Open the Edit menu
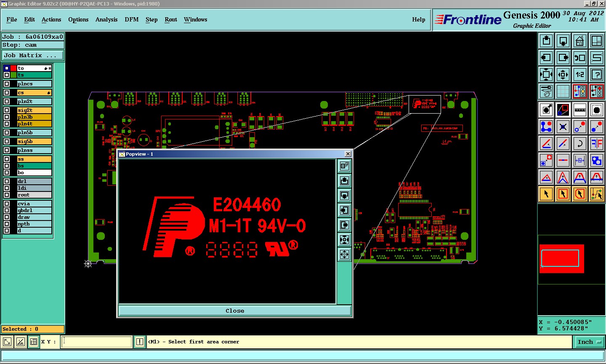606x364 pixels. (x=29, y=19)
